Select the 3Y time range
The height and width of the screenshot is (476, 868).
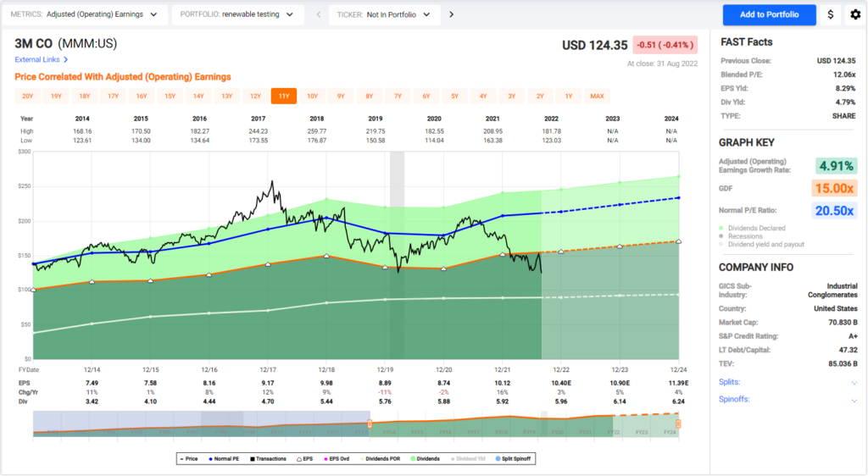(512, 97)
